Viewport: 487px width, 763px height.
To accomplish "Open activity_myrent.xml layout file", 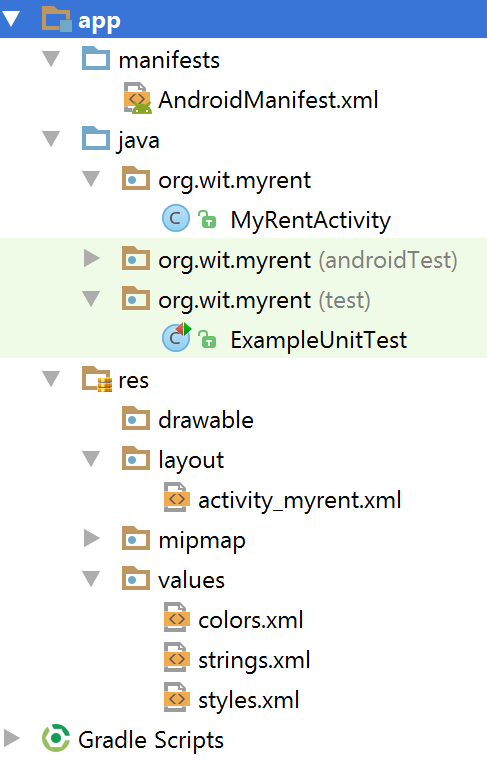I will 300,501.
